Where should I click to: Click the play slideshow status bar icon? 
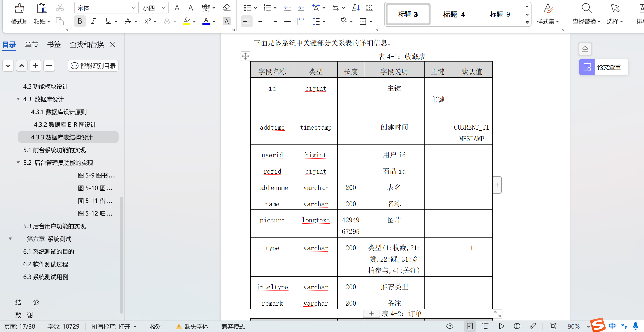[x=501, y=326]
